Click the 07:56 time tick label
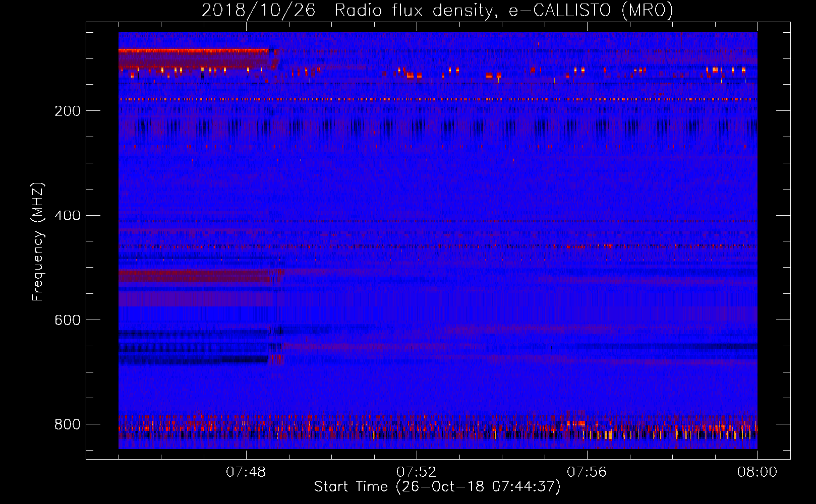Image resolution: width=816 pixels, height=504 pixels. 587,472
